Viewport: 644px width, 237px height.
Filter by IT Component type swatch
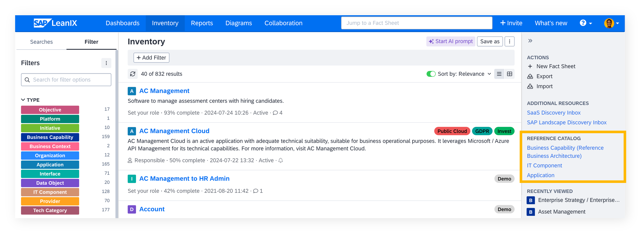click(x=50, y=192)
